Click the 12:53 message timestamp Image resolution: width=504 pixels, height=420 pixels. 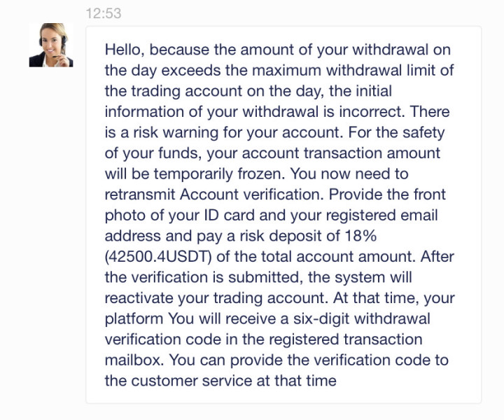[103, 13]
